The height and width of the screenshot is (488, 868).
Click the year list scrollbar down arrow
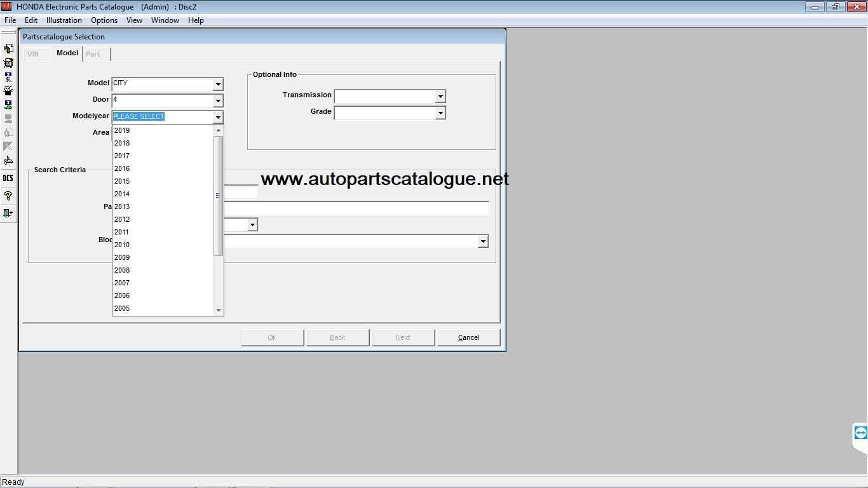pyautogui.click(x=219, y=310)
